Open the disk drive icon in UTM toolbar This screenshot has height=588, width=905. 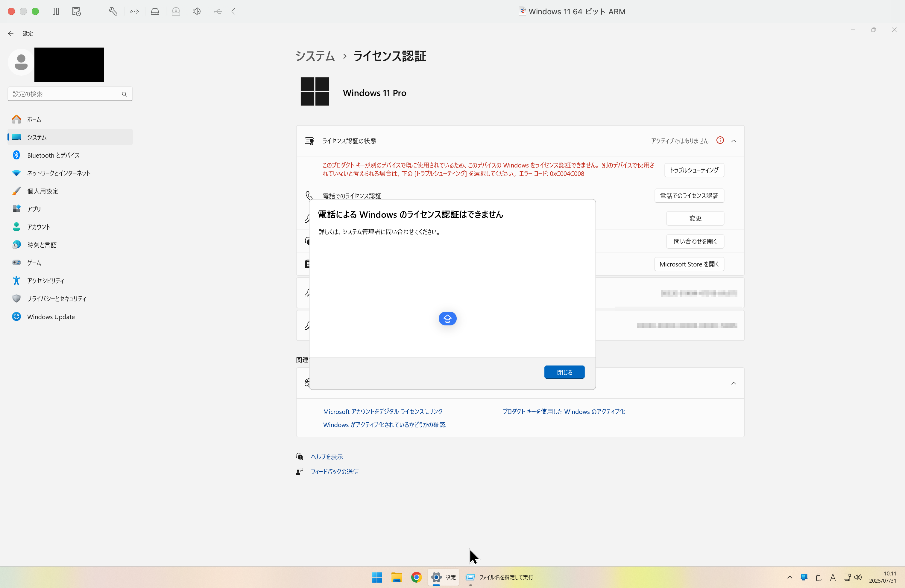click(x=155, y=11)
